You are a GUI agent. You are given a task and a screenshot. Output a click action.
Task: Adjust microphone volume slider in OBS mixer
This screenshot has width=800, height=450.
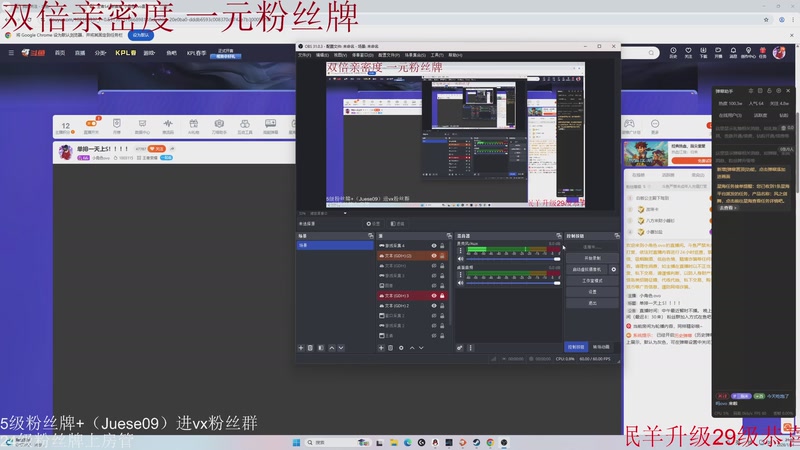pos(513,259)
